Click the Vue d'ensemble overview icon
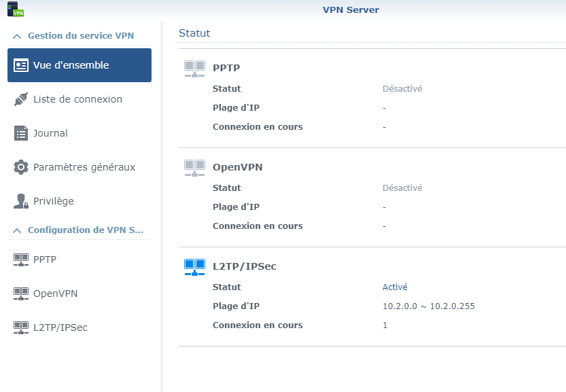 21,65
